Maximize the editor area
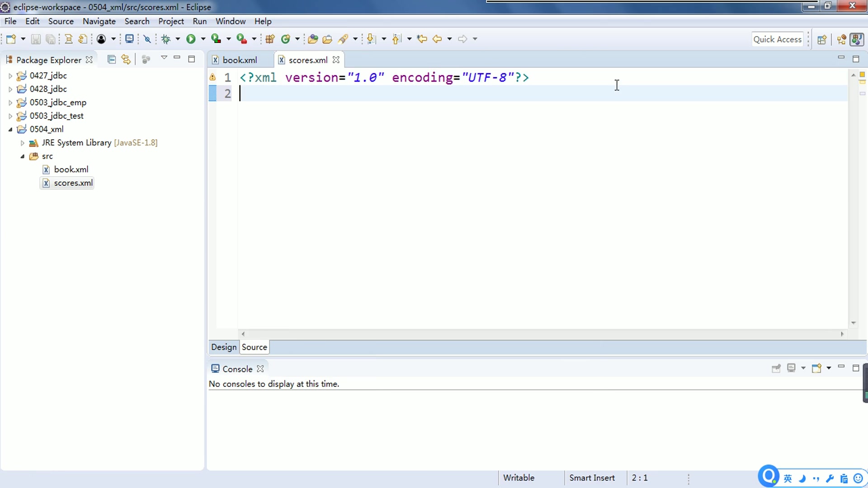 pos(856,59)
